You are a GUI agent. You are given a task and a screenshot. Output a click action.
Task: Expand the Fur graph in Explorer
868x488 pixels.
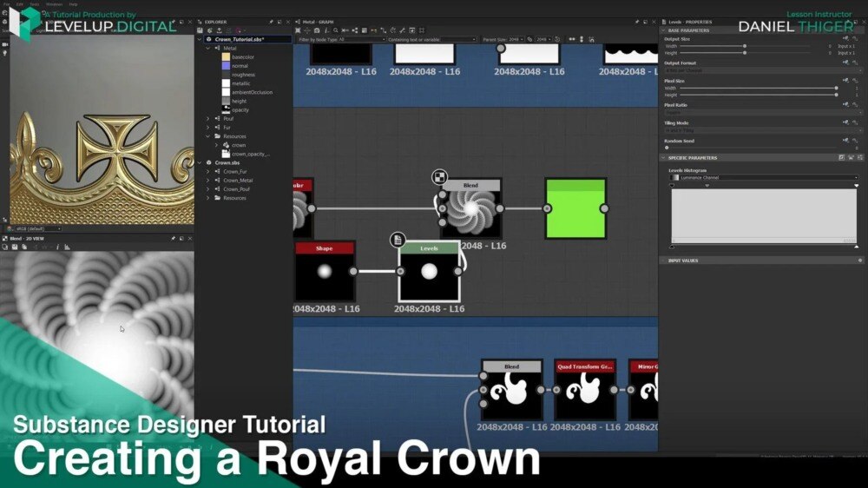pyautogui.click(x=208, y=128)
